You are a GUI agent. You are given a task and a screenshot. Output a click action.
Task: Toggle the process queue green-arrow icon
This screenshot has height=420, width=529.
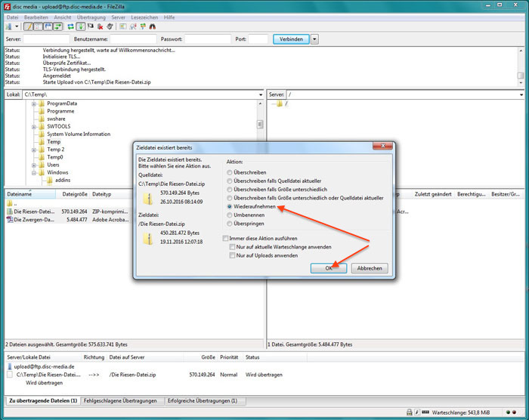(81, 26)
